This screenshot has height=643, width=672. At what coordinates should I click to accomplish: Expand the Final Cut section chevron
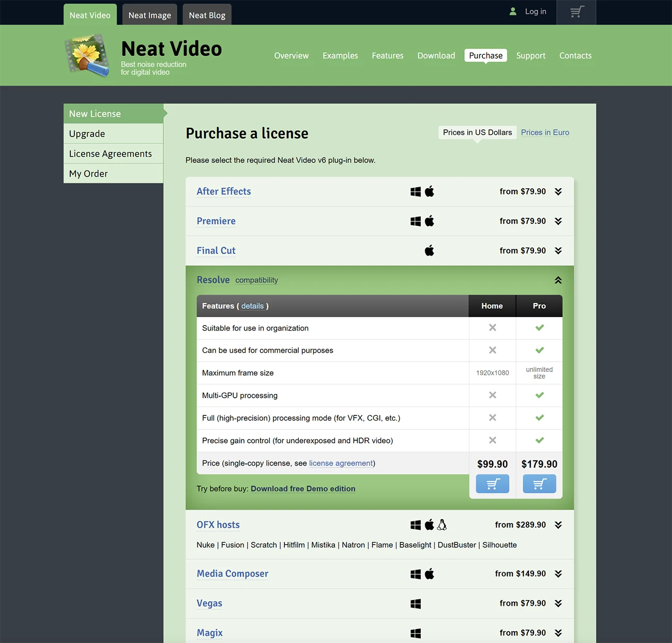[558, 250]
